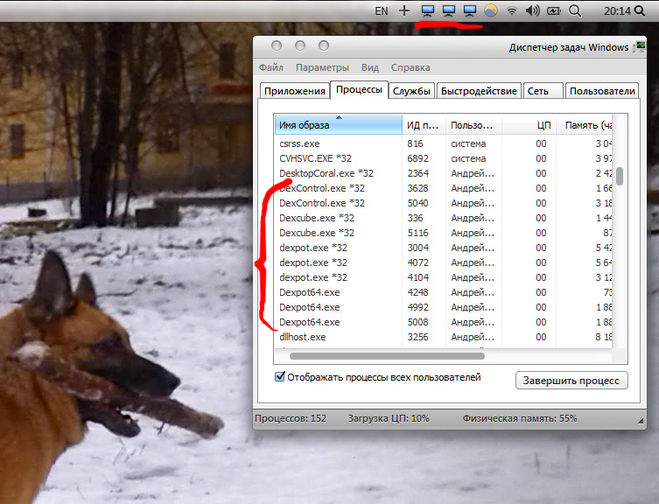Open the Пользователи tab

click(x=602, y=91)
